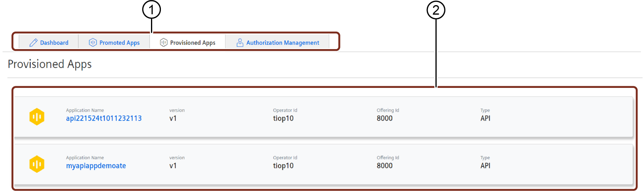The height and width of the screenshot is (194, 644).
Task: Click version v1 in api221524t1011232113 row
Action: point(173,118)
